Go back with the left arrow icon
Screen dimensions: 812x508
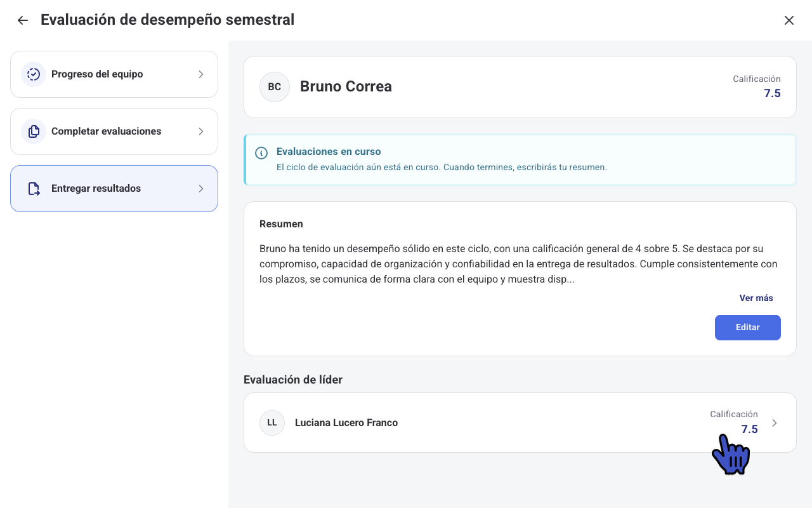click(23, 20)
